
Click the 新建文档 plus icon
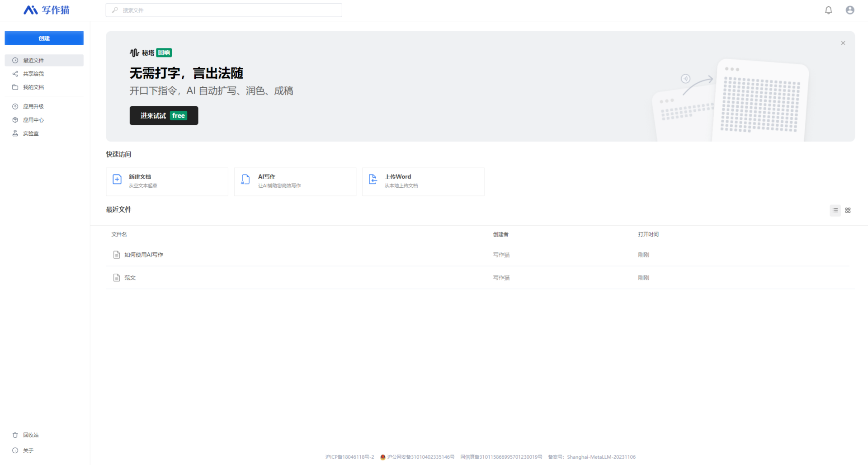coord(117,180)
